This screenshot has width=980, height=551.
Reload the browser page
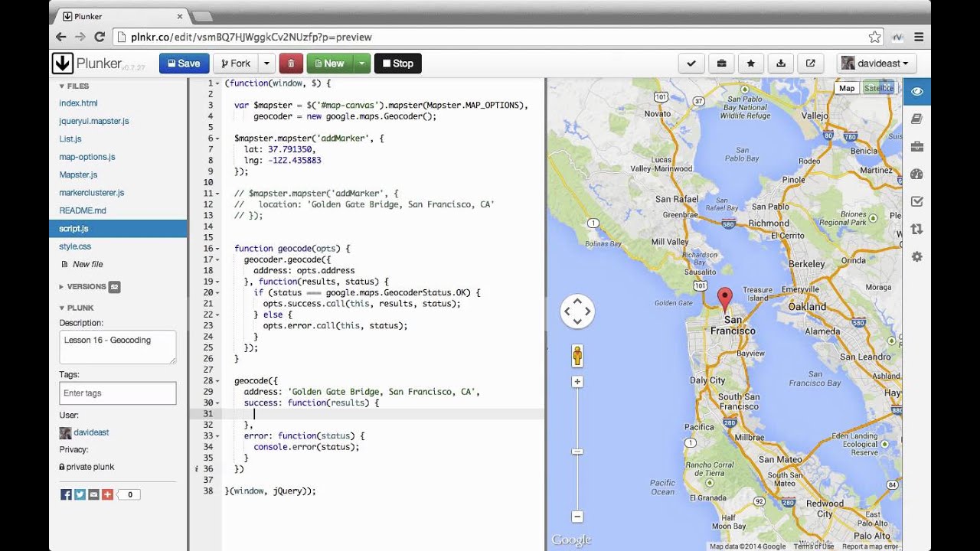click(x=100, y=37)
